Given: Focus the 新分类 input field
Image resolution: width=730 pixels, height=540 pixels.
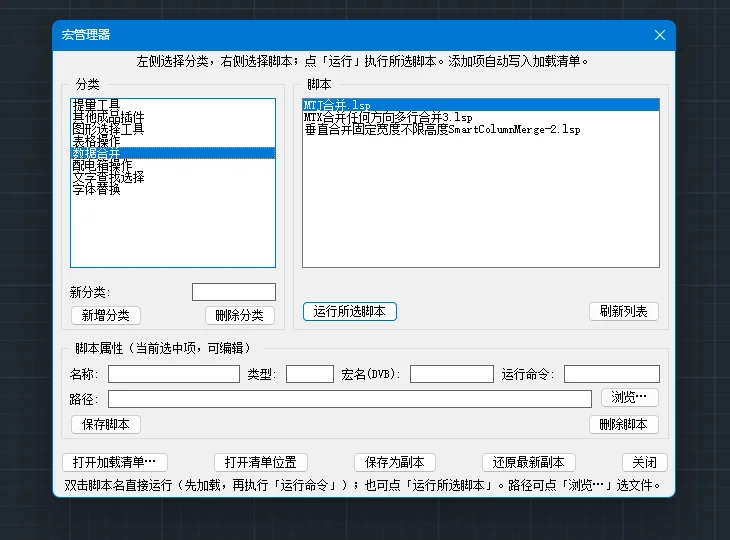Looking at the screenshot, I should coord(234,292).
